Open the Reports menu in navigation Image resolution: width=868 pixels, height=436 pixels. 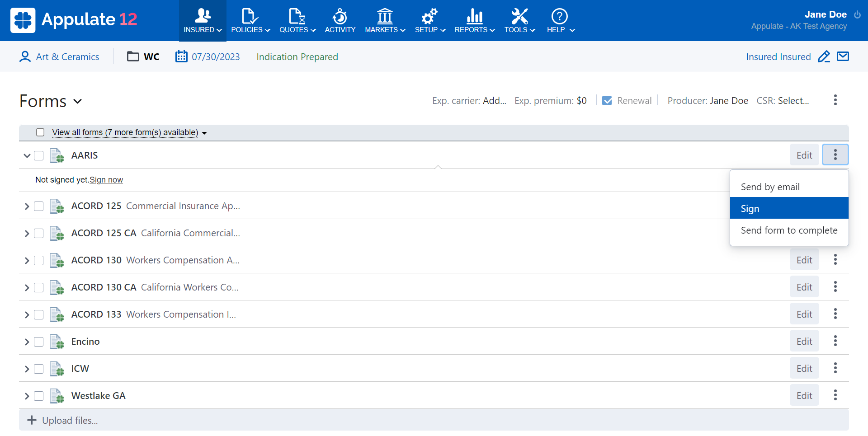click(x=474, y=20)
